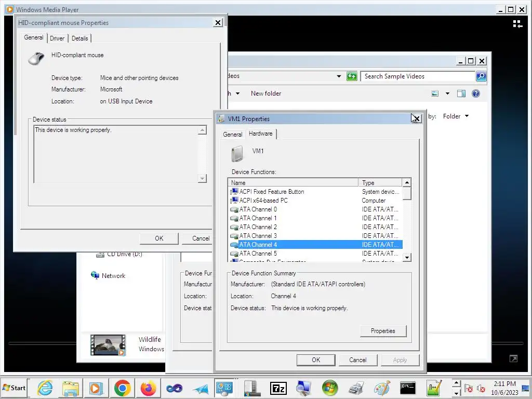Screen dimensions: 532x399
Task: Open the magnifier over monitor taskbar icon
Action: [x=303, y=388]
